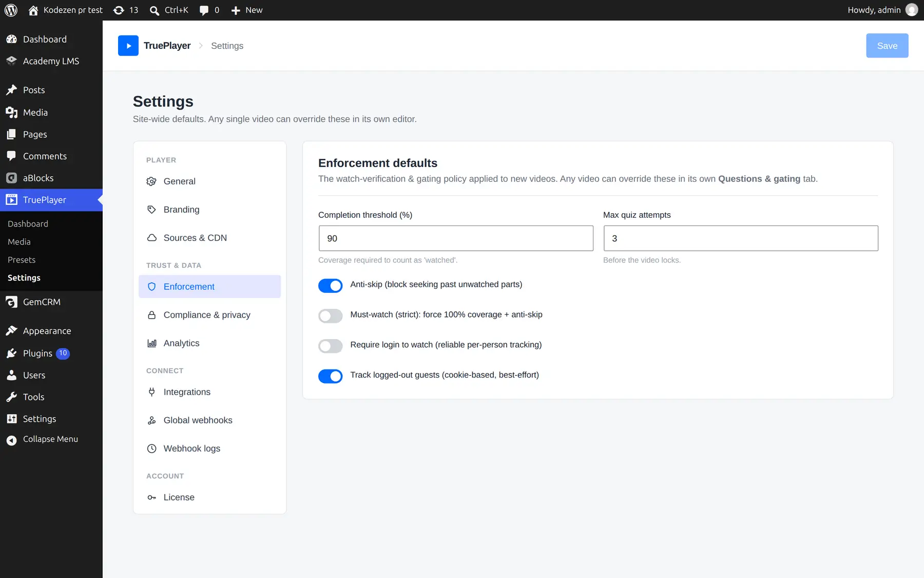
Task: Open TruePlayer submenu Dashboard item
Action: [x=28, y=224]
